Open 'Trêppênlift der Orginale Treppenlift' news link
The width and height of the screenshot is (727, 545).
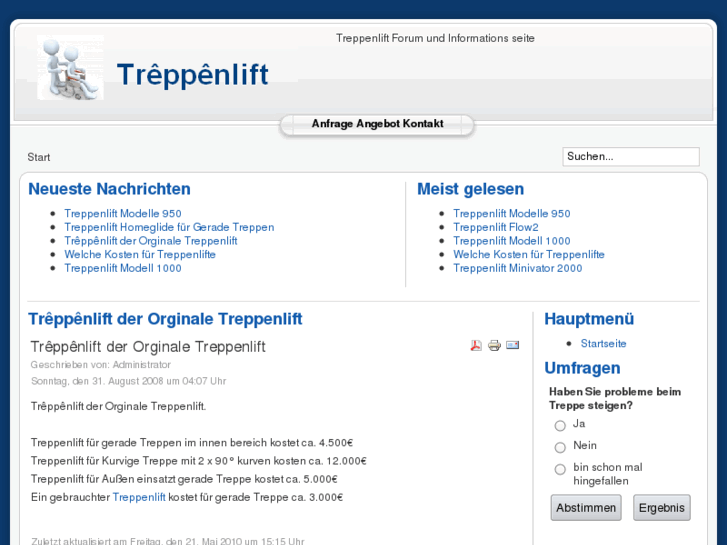pos(151,241)
